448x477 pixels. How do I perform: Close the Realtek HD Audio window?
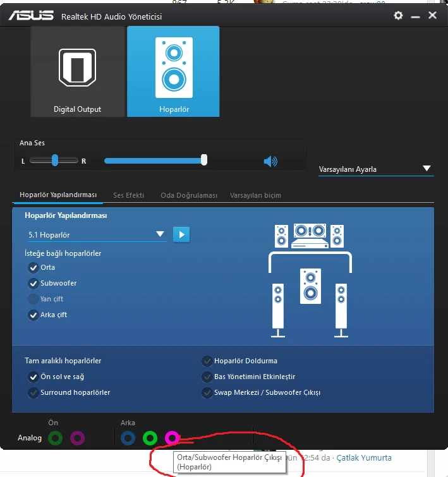click(x=432, y=15)
